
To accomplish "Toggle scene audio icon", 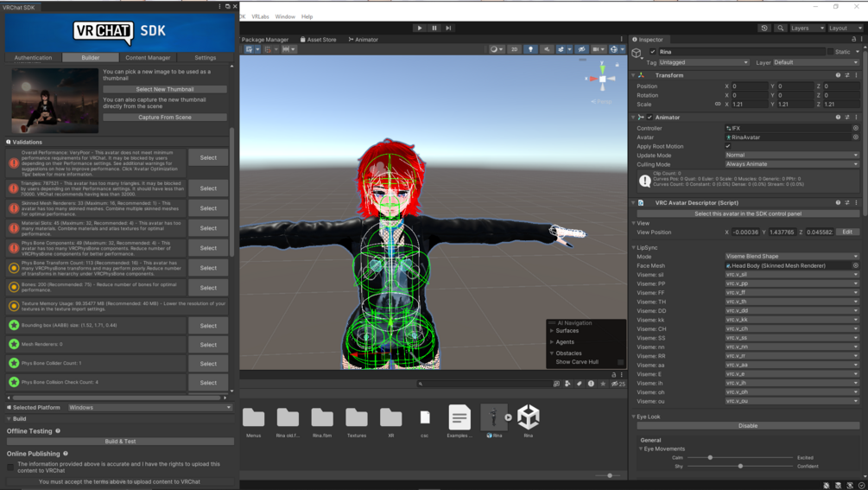I will click(547, 49).
